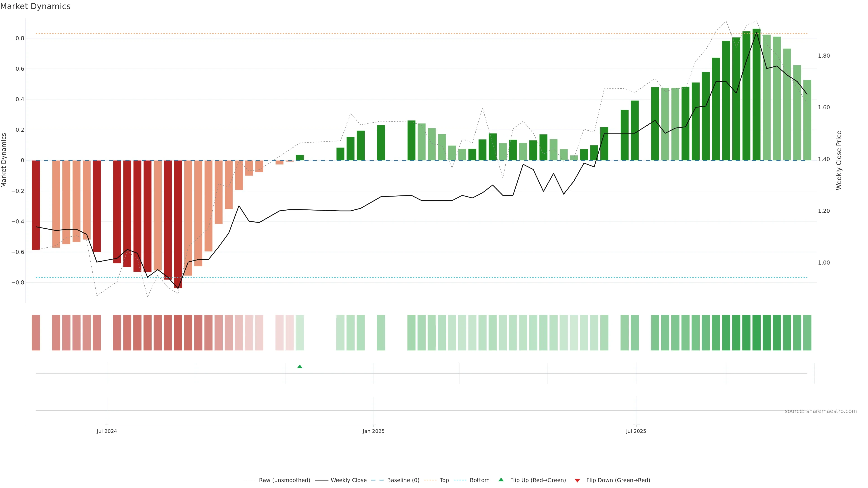Click the Jul 2024 axis label

[x=106, y=431]
